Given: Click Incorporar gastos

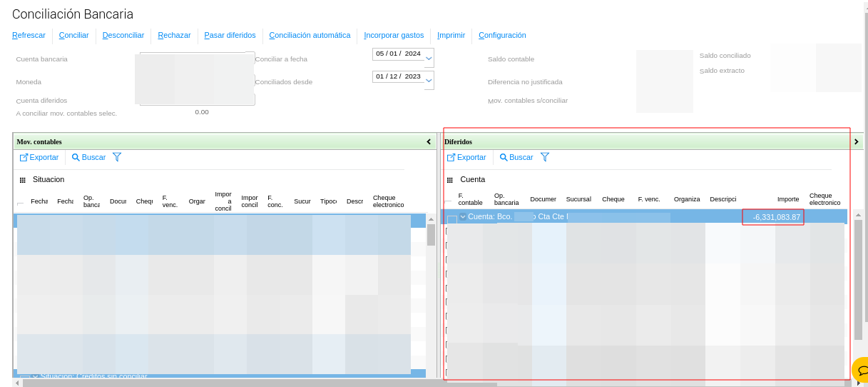Looking at the screenshot, I should click(394, 35).
